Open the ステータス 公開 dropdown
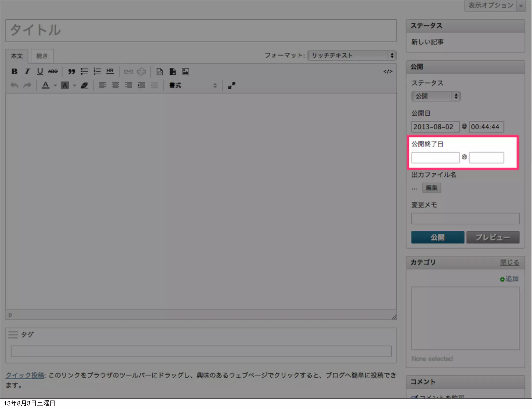Image resolution: width=532 pixels, height=409 pixels. click(x=436, y=96)
